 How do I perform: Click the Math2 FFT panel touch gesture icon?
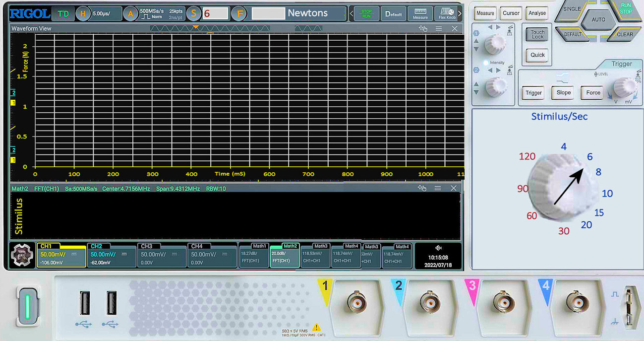click(422, 188)
